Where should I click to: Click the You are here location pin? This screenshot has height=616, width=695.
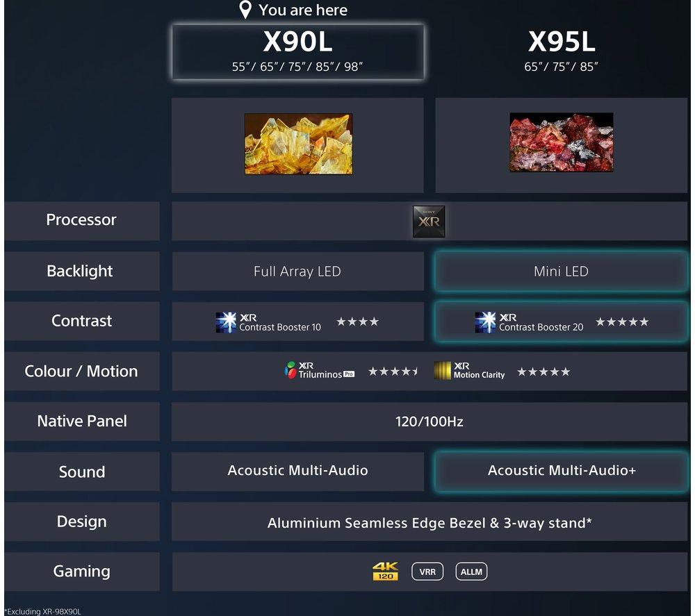(x=245, y=10)
